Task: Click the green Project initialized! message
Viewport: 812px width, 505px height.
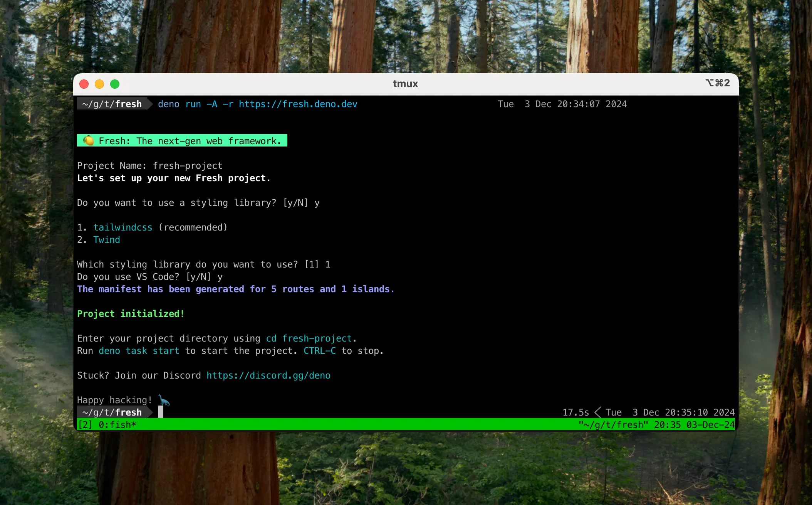Action: click(x=131, y=314)
